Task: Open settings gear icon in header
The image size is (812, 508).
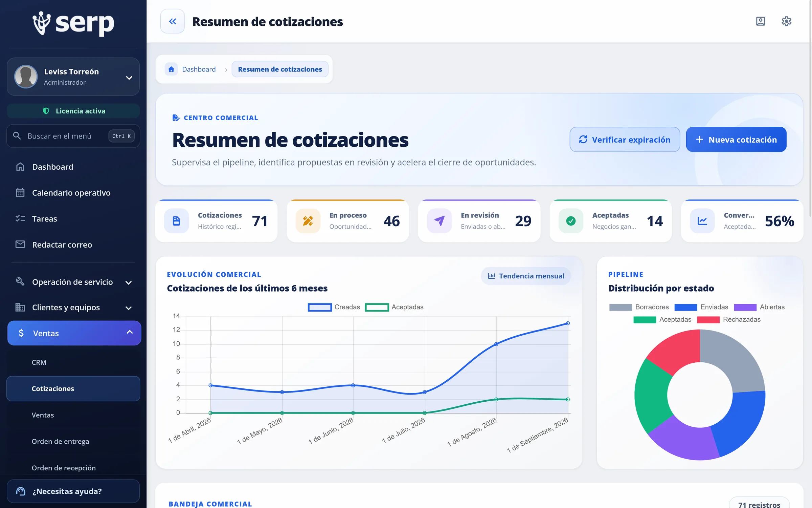Action: click(786, 21)
